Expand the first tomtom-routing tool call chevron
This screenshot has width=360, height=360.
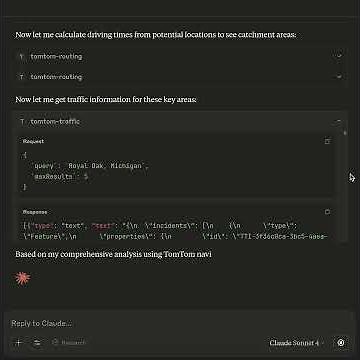click(x=339, y=55)
